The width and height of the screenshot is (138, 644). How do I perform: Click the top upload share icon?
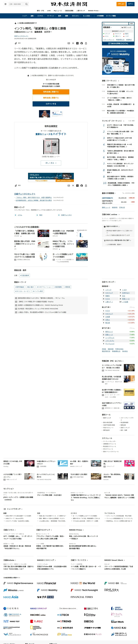tap(86, 43)
